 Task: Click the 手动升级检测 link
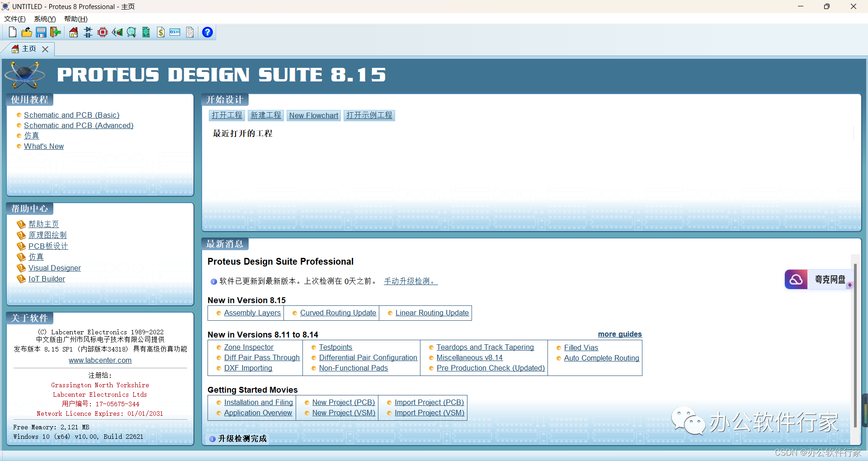pyautogui.click(x=411, y=281)
